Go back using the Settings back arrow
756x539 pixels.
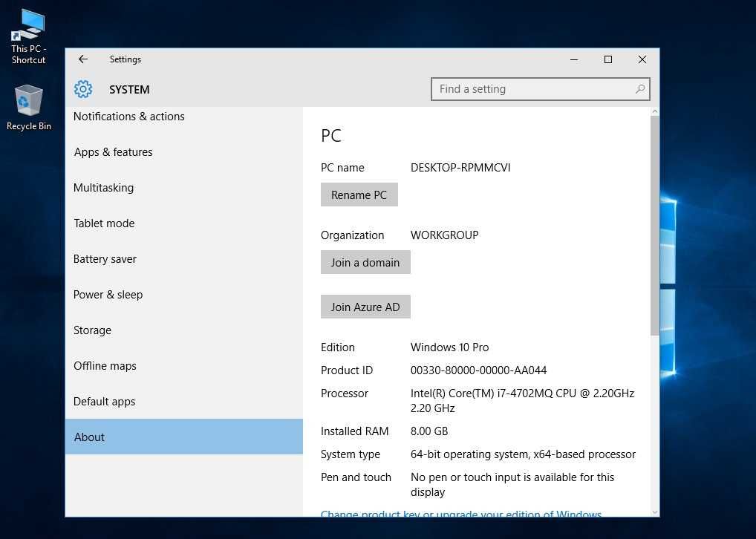[x=83, y=59]
